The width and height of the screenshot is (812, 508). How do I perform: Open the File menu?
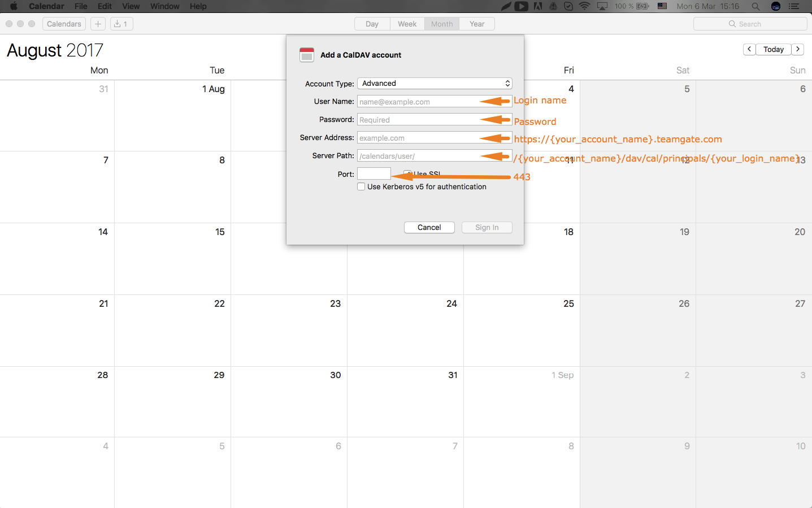[81, 6]
